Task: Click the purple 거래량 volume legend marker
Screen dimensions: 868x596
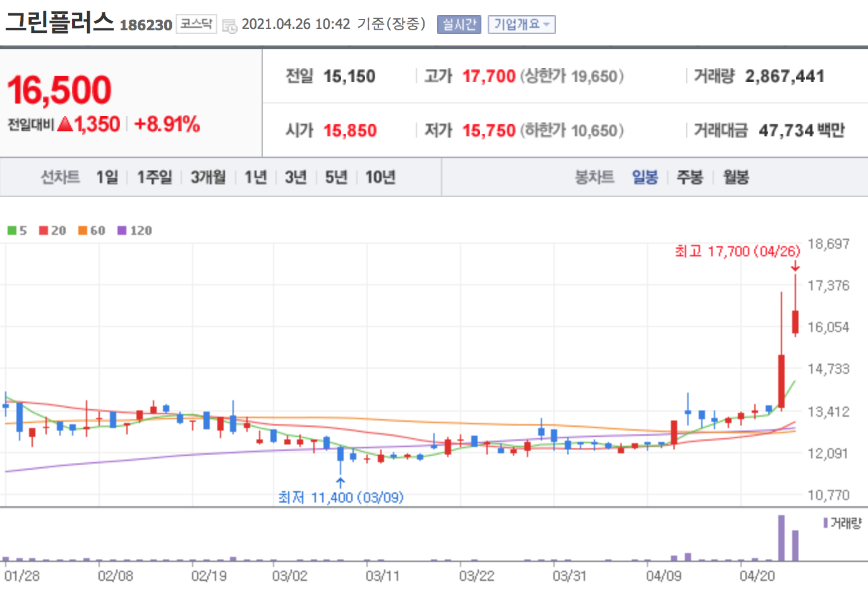Action: [826, 523]
